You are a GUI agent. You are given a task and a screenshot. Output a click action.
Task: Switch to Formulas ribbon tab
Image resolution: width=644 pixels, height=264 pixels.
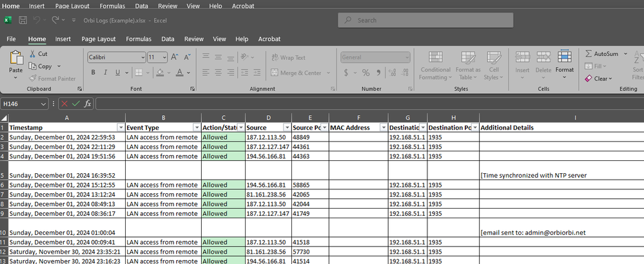139,39
